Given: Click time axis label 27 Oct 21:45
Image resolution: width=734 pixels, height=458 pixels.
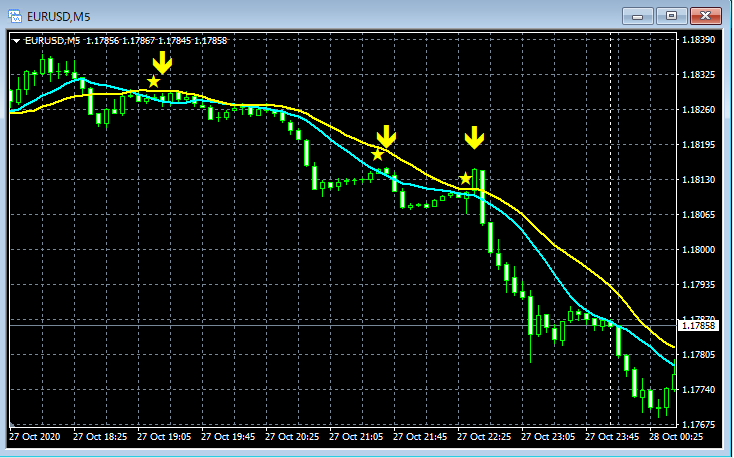Looking at the screenshot, I should pos(420,437).
